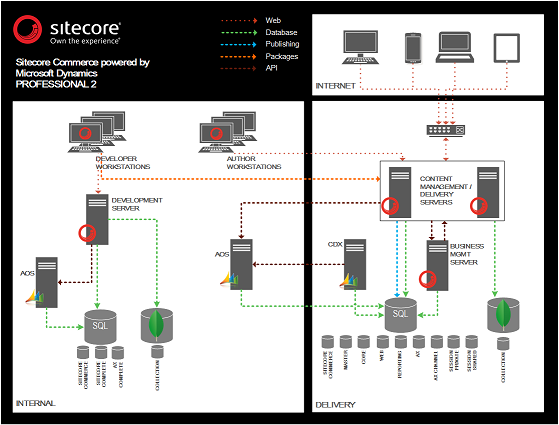Click the 'DELIVERY' zone label
The width and height of the screenshot is (559, 425).
pos(335,405)
